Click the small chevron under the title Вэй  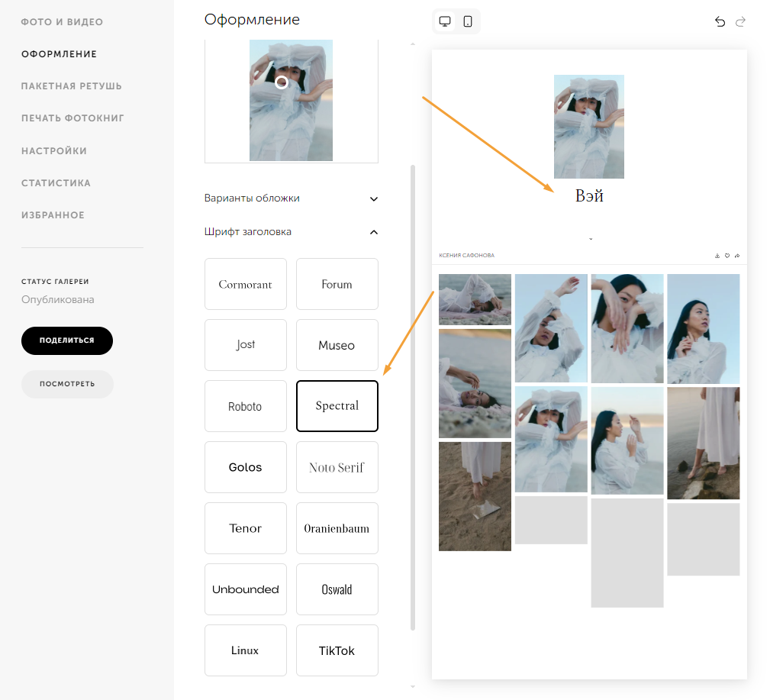pyautogui.click(x=591, y=239)
